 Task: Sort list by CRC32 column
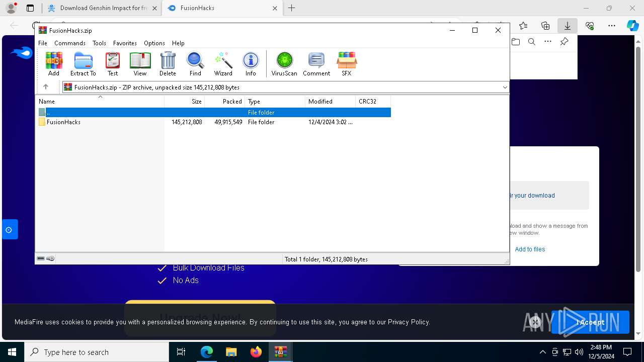(x=373, y=102)
